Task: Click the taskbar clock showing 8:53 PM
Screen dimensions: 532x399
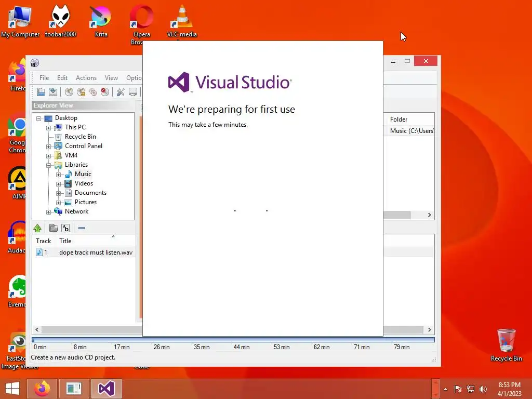Action: [509, 389]
